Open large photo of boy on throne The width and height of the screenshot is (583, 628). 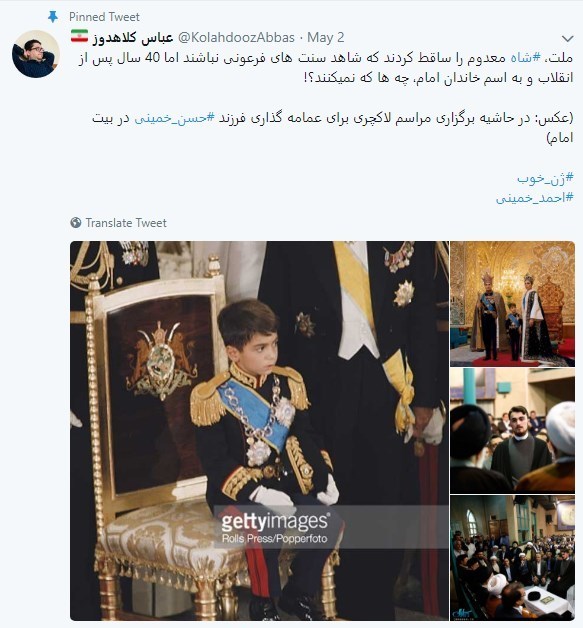click(259, 431)
